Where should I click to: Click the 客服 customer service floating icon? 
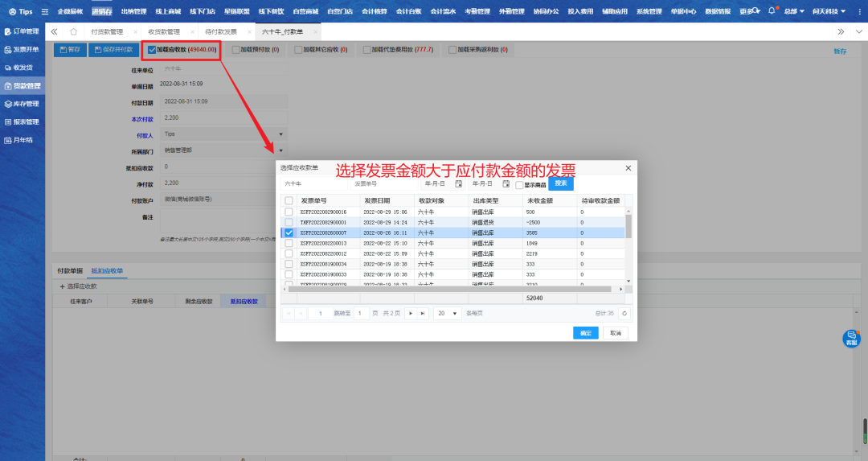[x=851, y=339]
